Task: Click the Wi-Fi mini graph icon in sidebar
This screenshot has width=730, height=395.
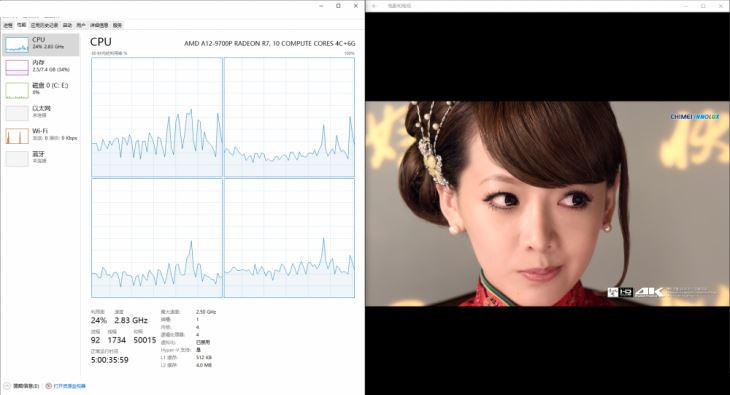Action: click(17, 136)
